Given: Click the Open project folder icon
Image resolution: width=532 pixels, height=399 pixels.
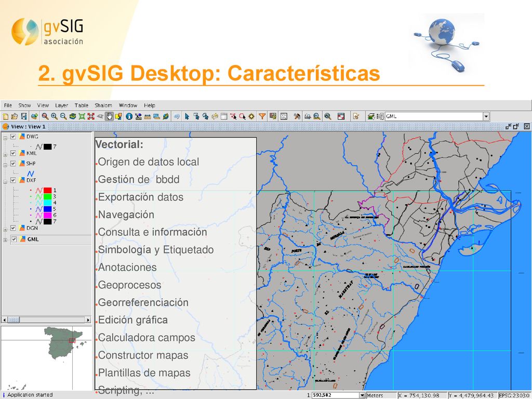Looking at the screenshot, I should pos(14,116).
